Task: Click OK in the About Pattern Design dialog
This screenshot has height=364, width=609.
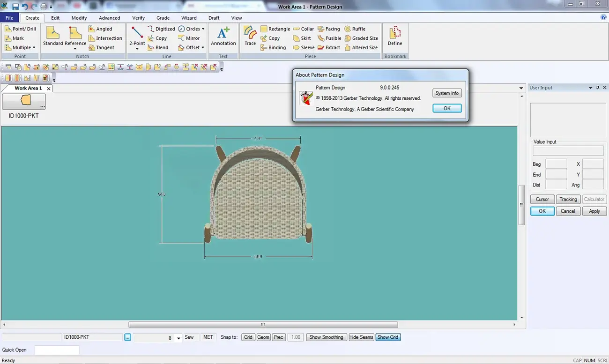Action: pyautogui.click(x=446, y=108)
